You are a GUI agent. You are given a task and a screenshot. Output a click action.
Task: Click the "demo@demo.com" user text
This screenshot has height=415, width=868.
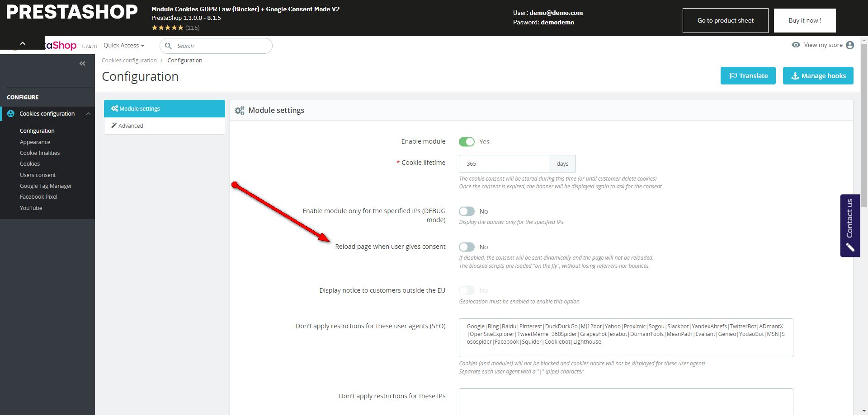point(556,13)
